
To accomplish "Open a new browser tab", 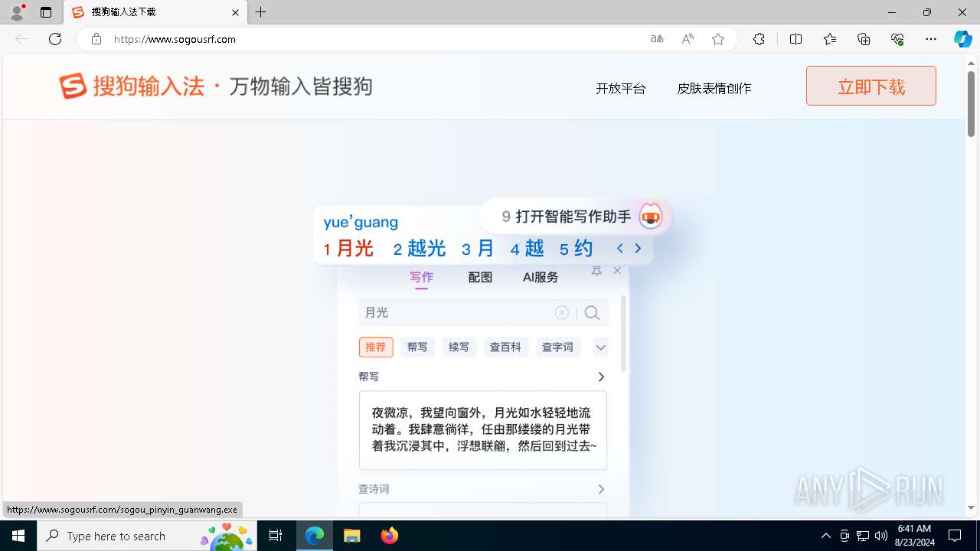I will click(x=261, y=12).
